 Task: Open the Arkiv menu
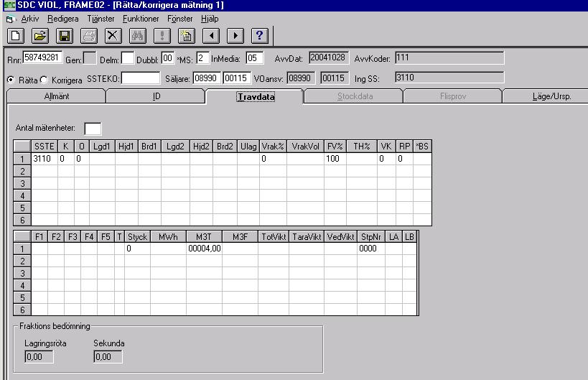tap(30, 19)
